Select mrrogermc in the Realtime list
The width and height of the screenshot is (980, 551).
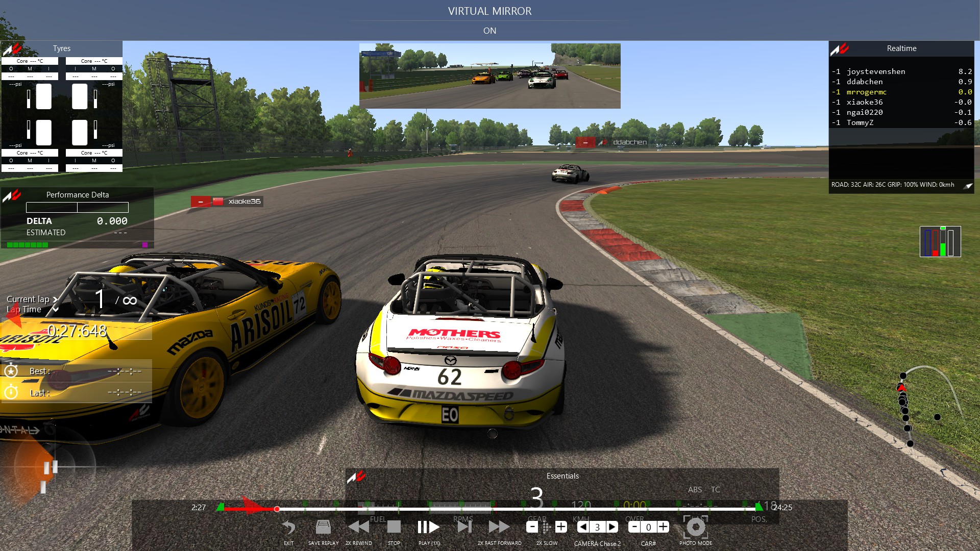pyautogui.click(x=901, y=92)
